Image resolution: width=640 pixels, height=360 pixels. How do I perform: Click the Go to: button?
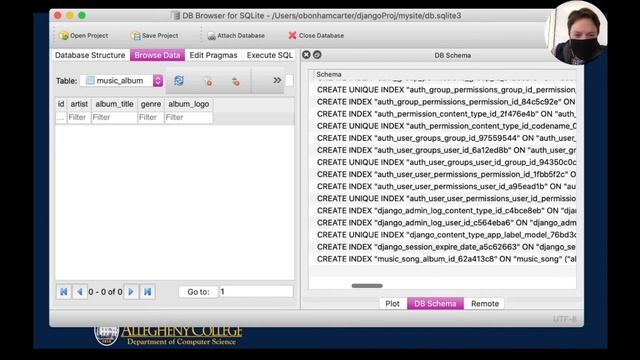(x=198, y=292)
